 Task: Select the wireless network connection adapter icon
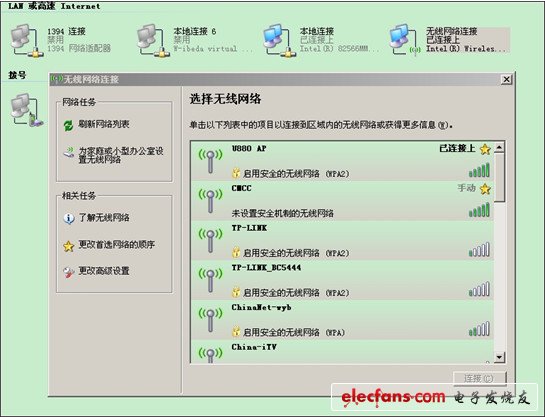click(x=404, y=40)
